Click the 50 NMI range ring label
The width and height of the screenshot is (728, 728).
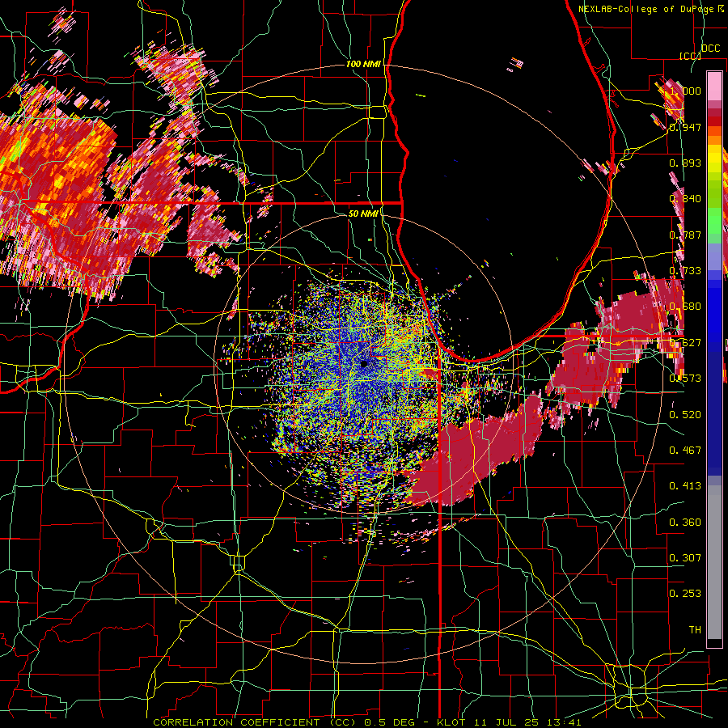(363, 214)
